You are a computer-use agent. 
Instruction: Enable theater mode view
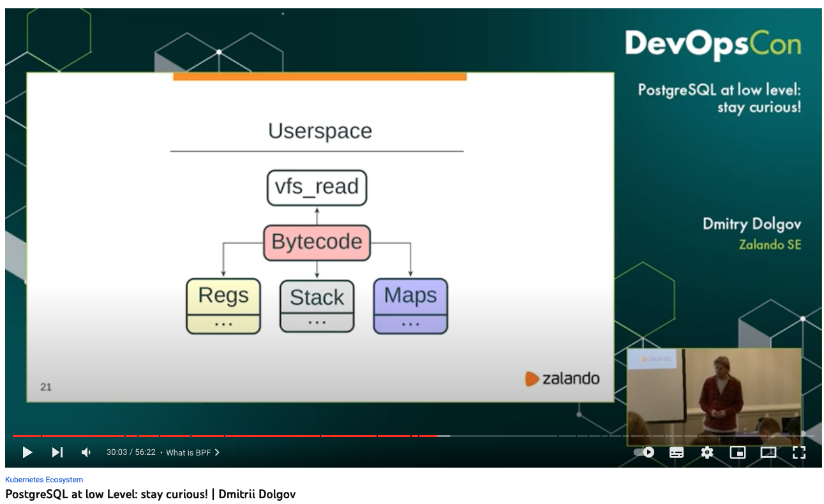click(768, 452)
